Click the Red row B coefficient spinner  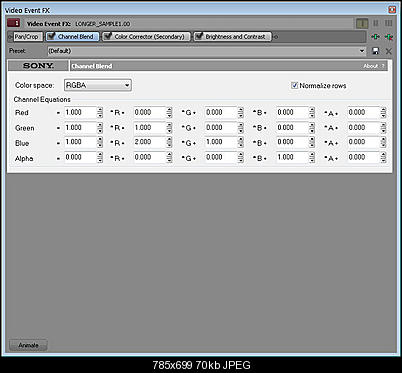click(241, 112)
